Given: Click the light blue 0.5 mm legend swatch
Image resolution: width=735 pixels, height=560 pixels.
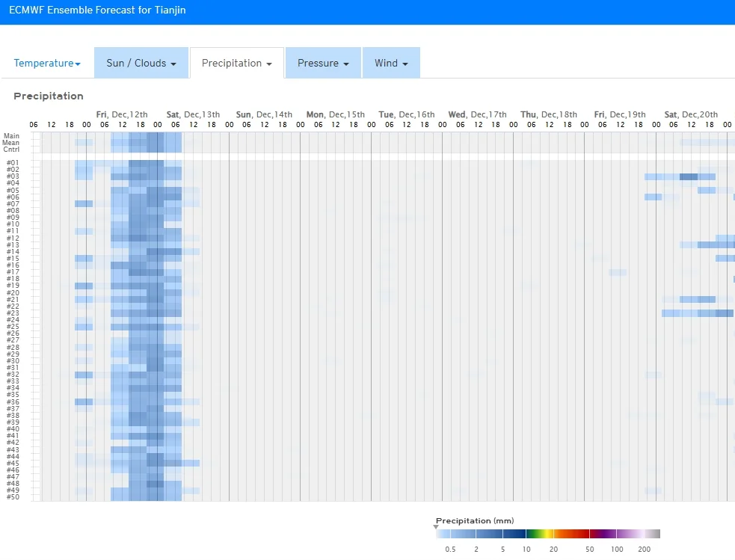Looking at the screenshot, I should (443, 534).
